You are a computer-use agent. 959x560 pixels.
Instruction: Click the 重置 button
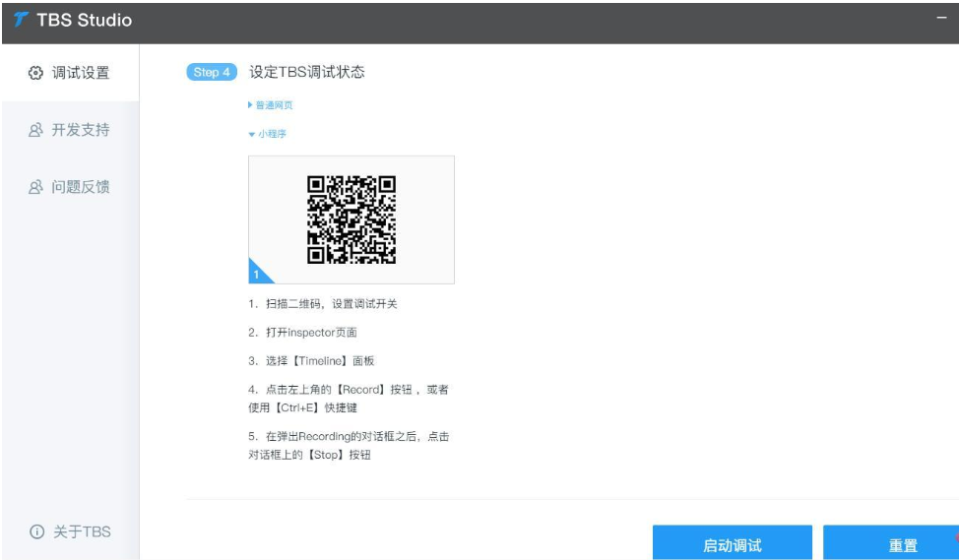coord(891,543)
